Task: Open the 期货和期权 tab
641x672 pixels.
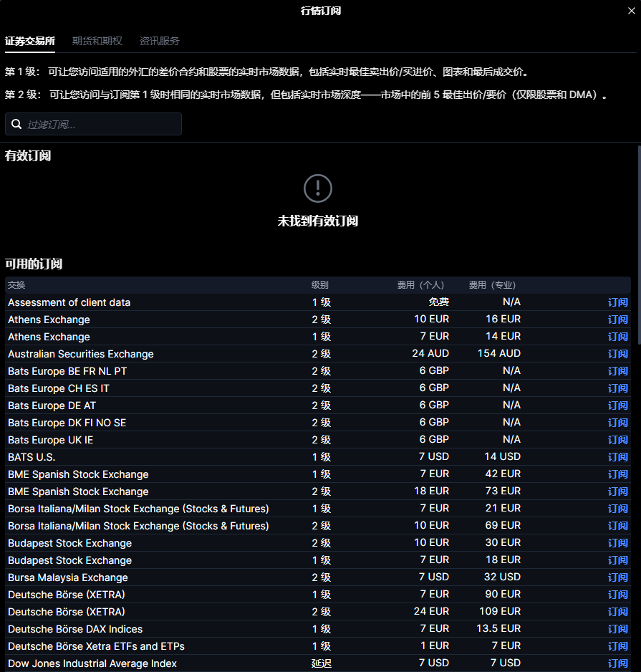Action: (x=97, y=41)
